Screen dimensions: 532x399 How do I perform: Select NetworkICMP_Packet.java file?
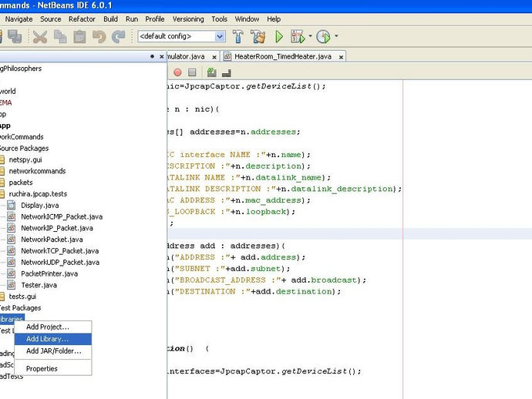(62, 216)
